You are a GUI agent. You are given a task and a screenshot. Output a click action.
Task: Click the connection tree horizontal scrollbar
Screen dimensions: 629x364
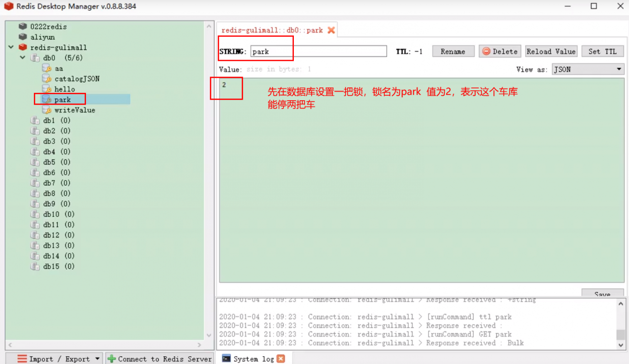(104, 345)
